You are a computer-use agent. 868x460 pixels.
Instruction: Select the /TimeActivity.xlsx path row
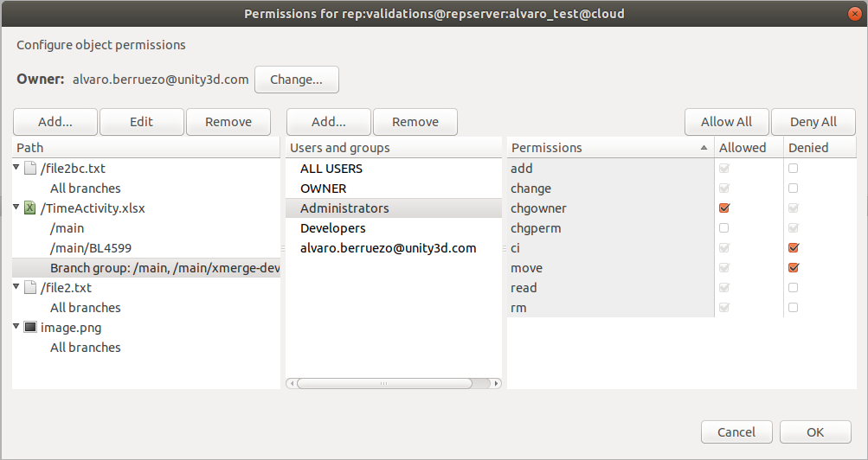point(146,208)
